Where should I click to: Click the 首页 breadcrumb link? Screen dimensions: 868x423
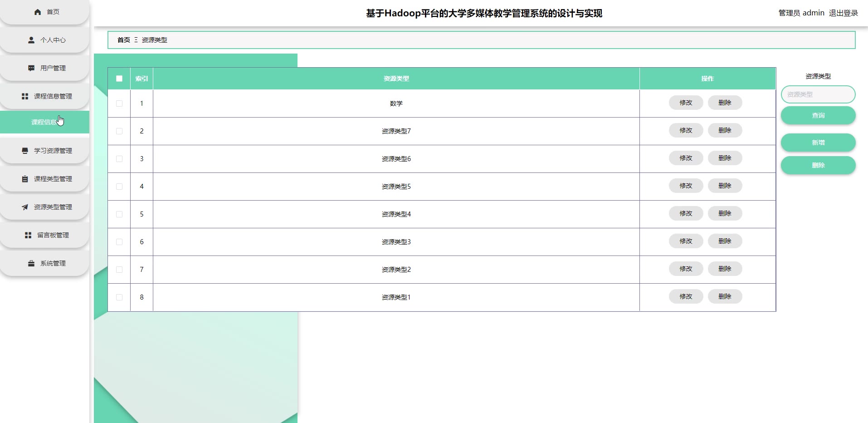[124, 40]
